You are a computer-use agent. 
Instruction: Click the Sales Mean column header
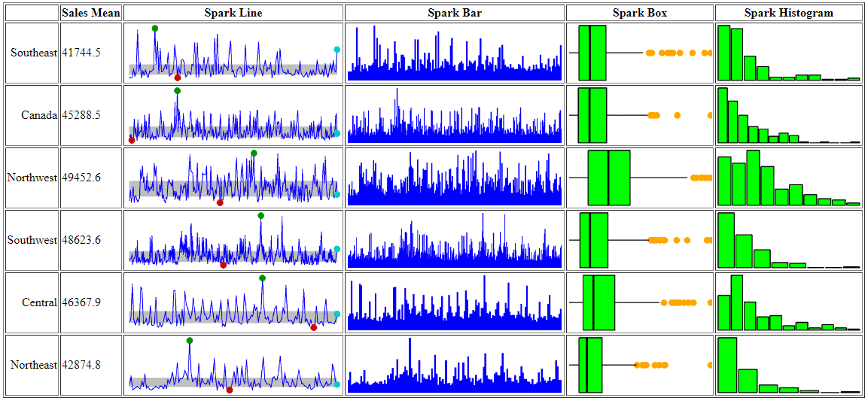(91, 13)
